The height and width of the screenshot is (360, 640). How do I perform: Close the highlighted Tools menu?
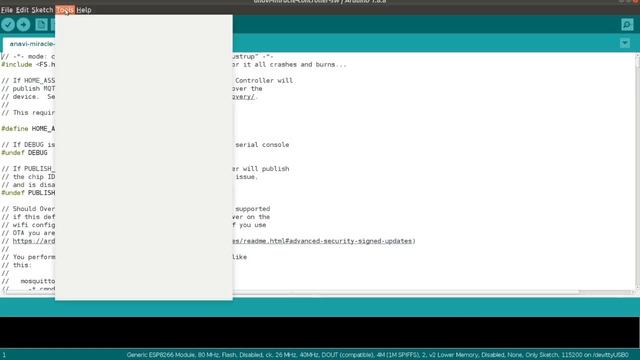pos(65,10)
